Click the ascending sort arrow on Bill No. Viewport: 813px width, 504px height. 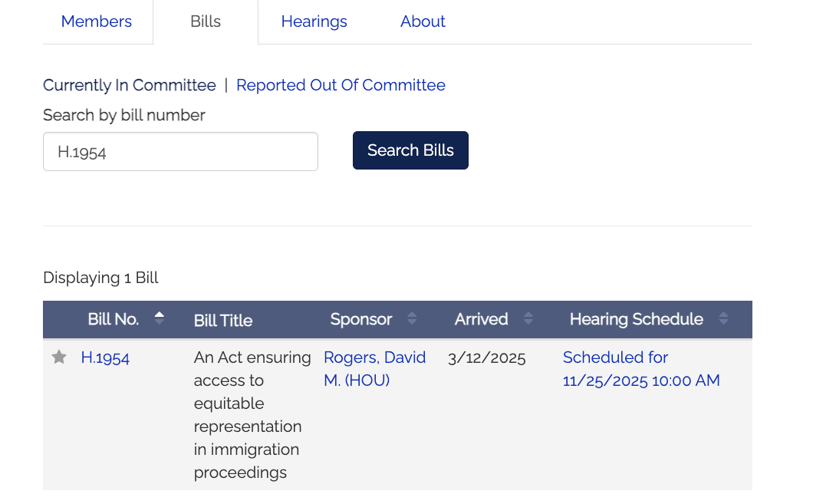pos(160,315)
